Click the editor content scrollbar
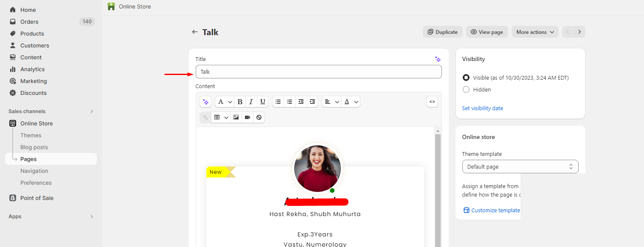Image resolution: width=644 pixels, height=247 pixels. coord(438,191)
